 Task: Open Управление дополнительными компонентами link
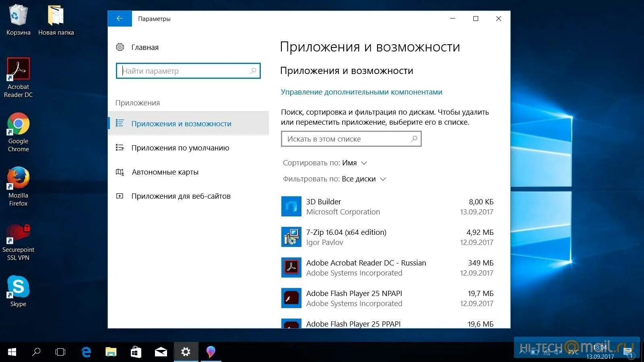(361, 92)
